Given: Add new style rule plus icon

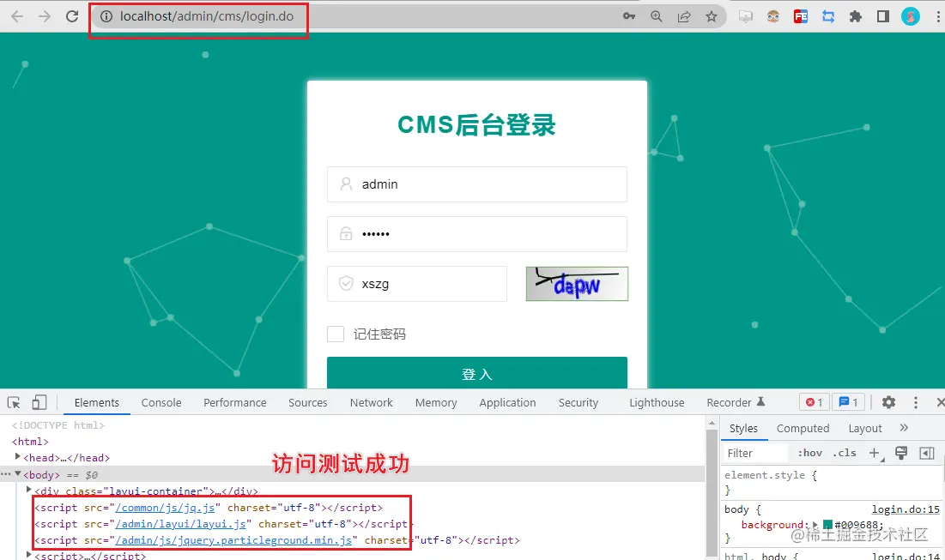Looking at the screenshot, I should 875,453.
